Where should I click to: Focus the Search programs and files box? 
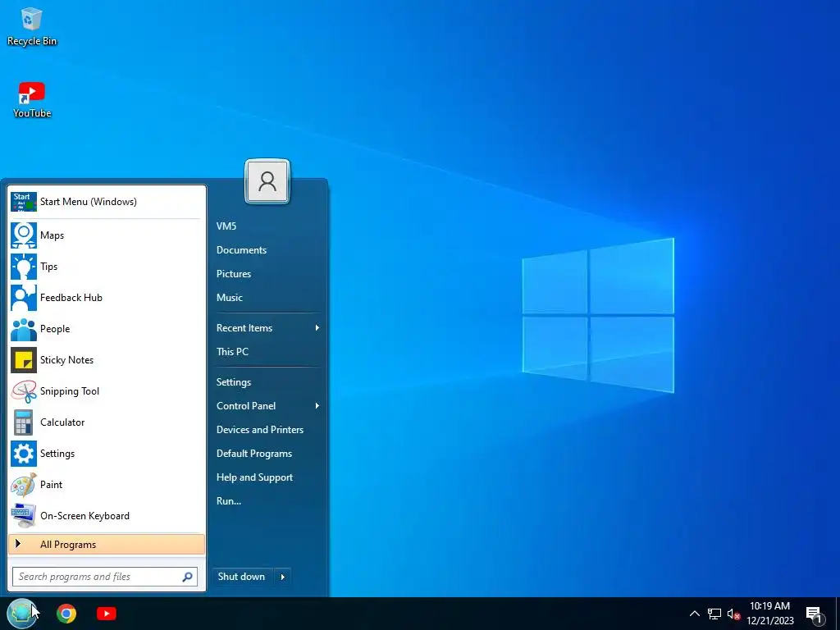pyautogui.click(x=104, y=577)
